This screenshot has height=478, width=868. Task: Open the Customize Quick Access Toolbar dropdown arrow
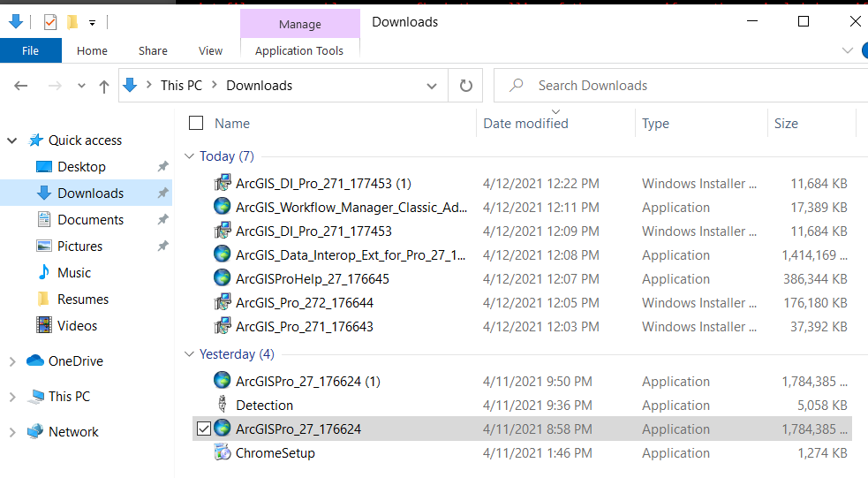click(92, 23)
